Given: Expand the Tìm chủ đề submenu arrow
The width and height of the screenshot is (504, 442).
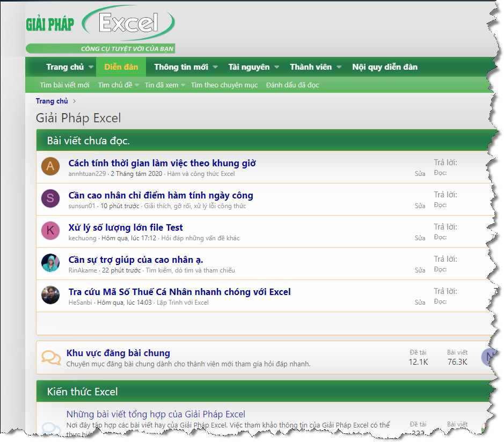Looking at the screenshot, I should pos(137,85).
